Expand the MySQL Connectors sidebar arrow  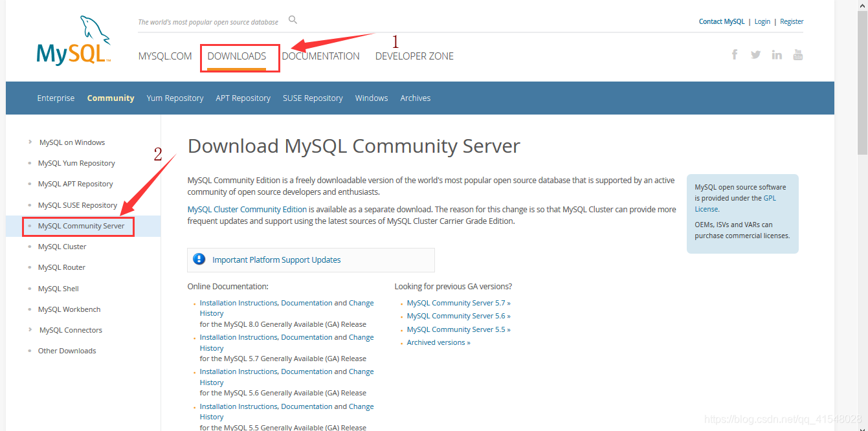pyautogui.click(x=30, y=329)
